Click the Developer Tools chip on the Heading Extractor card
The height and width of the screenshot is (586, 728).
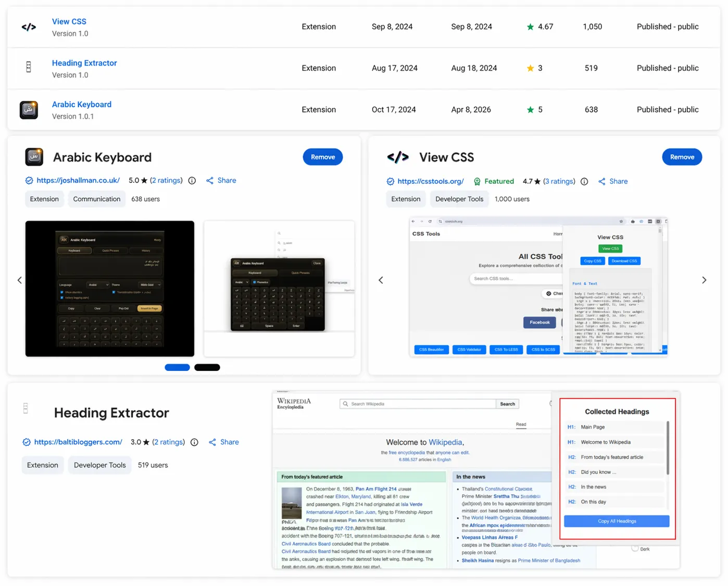tap(100, 465)
